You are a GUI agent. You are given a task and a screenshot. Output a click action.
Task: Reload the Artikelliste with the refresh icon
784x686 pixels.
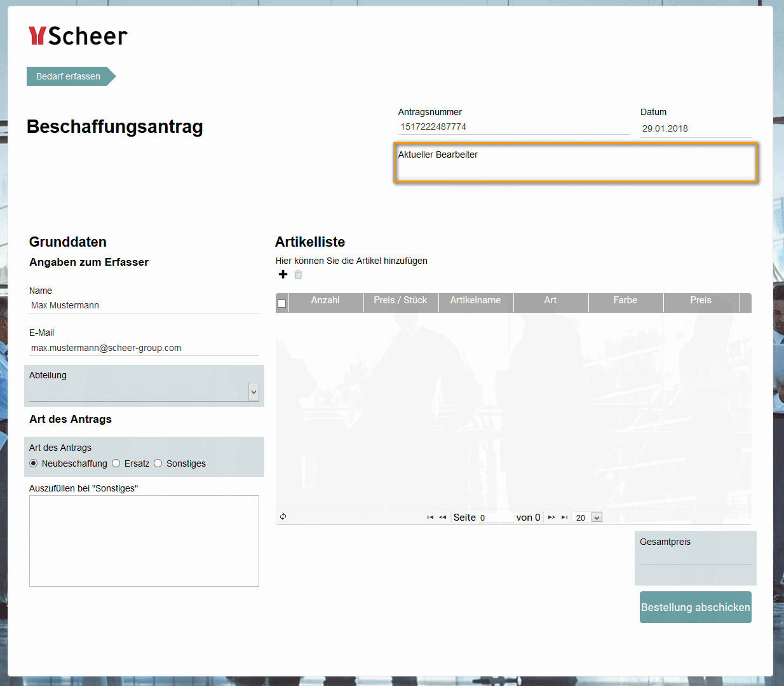pyautogui.click(x=283, y=517)
